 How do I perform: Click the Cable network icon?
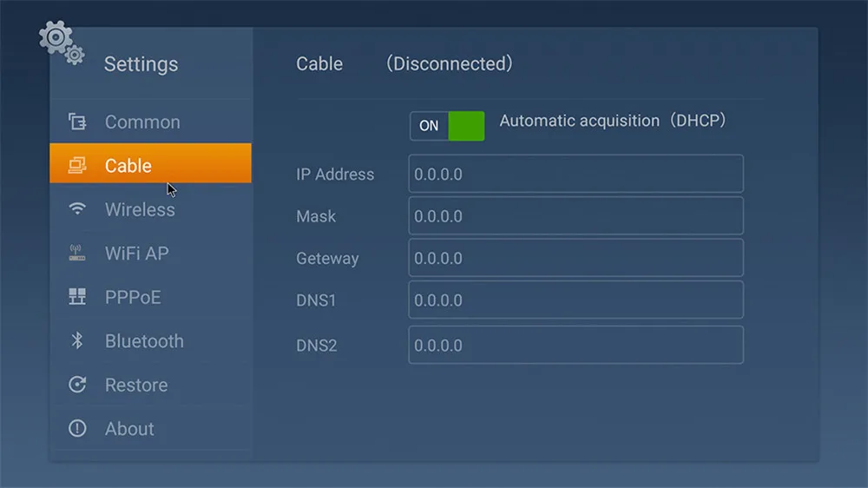point(77,166)
